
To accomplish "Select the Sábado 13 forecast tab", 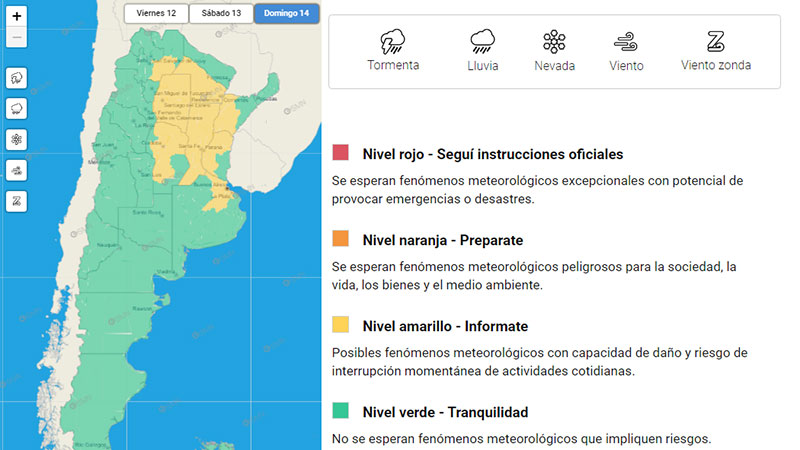I will click(219, 13).
